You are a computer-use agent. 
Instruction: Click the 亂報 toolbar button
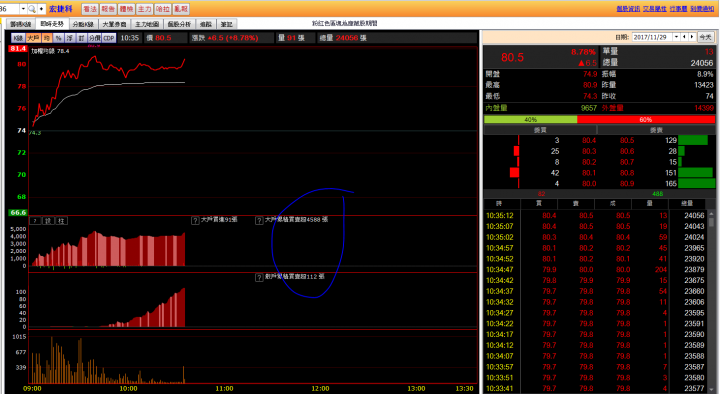click(x=181, y=9)
